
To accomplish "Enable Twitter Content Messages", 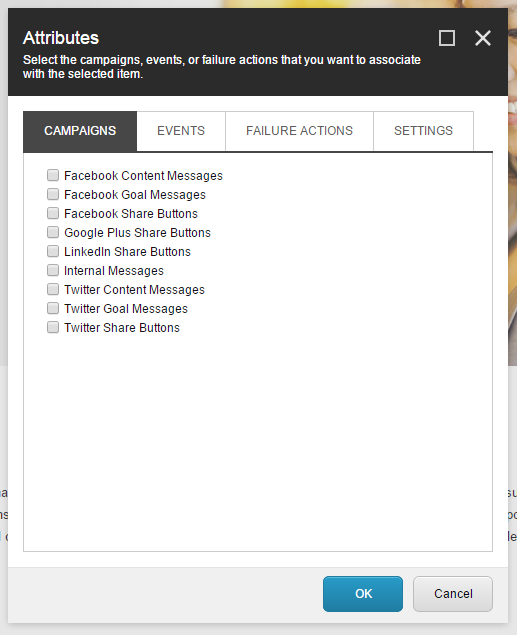I will pos(53,289).
